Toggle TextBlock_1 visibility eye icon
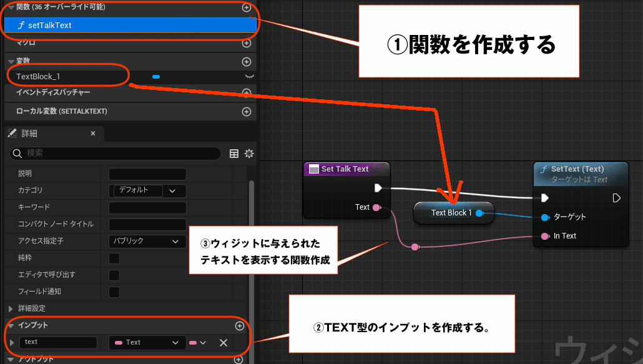Viewport: 643px width, 364px height. click(249, 76)
